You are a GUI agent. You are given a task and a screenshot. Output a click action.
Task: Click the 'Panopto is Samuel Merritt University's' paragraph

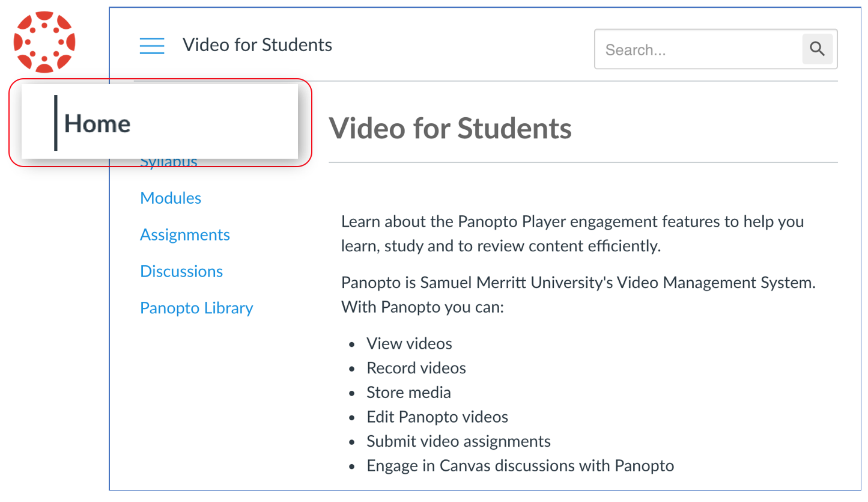[x=578, y=295]
